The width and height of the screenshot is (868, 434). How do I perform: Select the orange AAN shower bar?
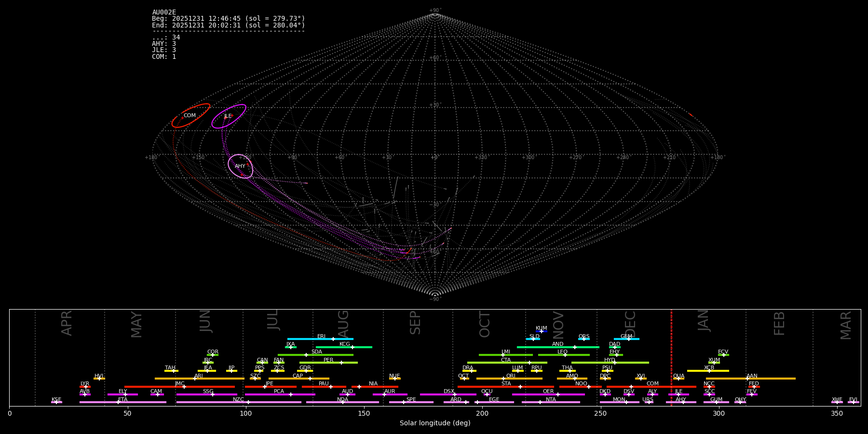751,379
